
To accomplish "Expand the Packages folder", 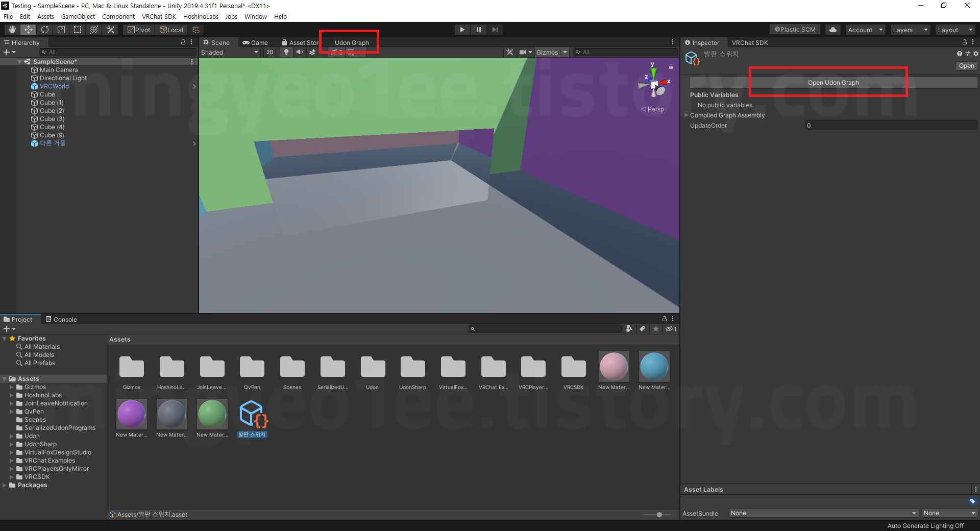I will pyautogui.click(x=5, y=485).
